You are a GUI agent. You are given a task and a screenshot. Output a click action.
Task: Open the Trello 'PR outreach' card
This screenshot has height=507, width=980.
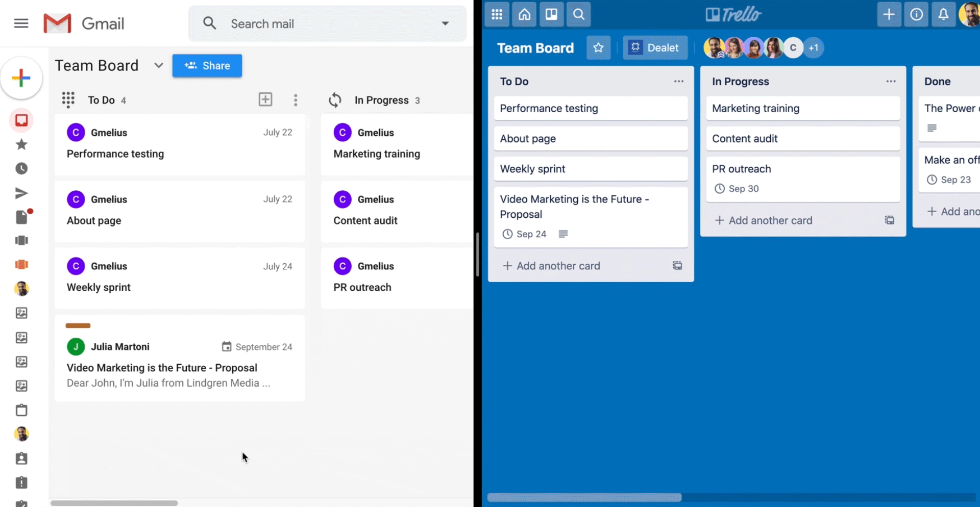803,179
